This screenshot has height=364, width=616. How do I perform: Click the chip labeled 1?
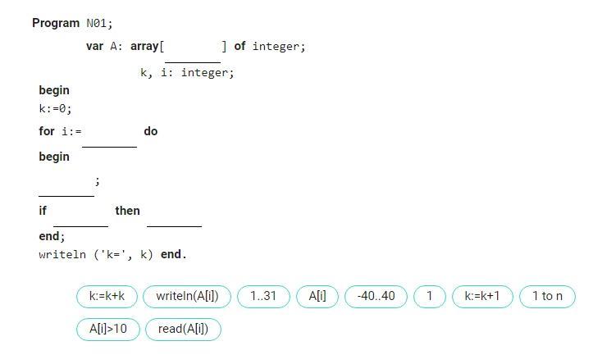point(429,296)
